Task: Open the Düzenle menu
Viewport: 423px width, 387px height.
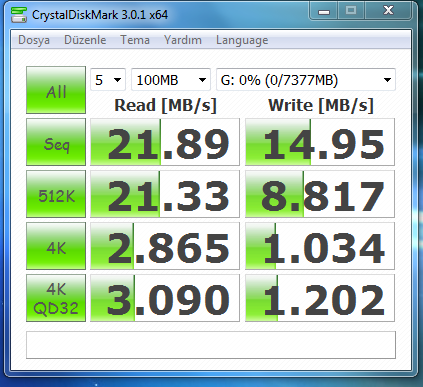Action: pos(85,40)
